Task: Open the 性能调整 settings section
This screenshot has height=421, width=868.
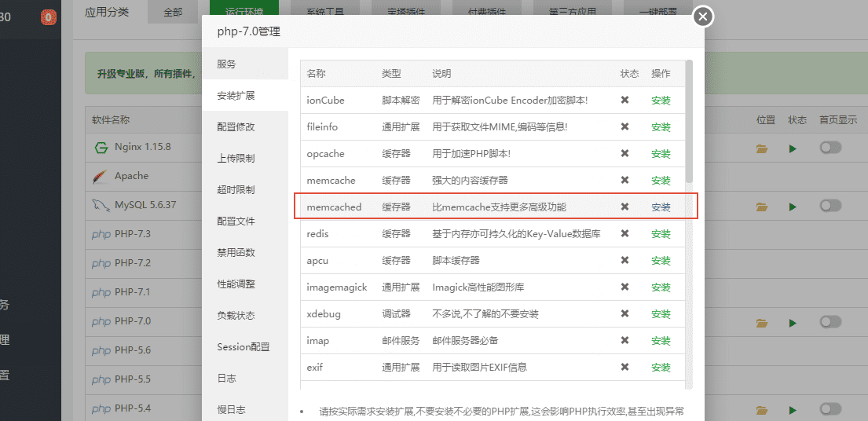Action: pyautogui.click(x=236, y=284)
